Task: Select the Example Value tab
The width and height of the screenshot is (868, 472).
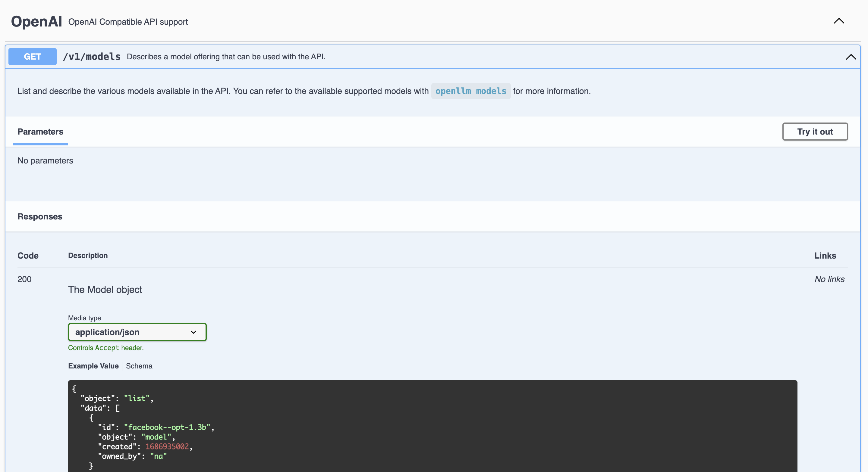Action: point(93,366)
